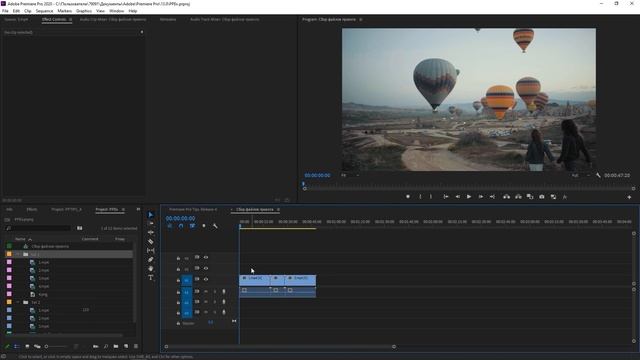This screenshot has width=640, height=360.
Task: Open Timeline Display Settings wrench
Action: click(x=215, y=226)
